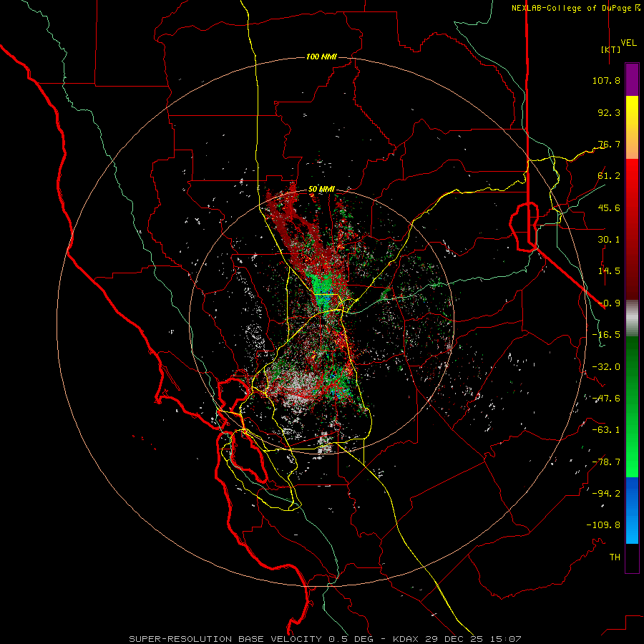Click the purple band of the color scale
644x644 pixels.
[x=632, y=79]
